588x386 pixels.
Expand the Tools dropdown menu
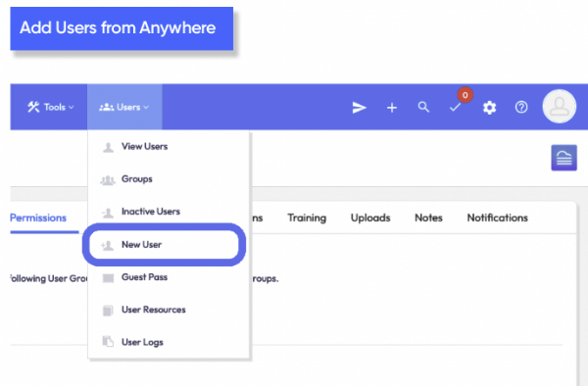click(x=50, y=107)
